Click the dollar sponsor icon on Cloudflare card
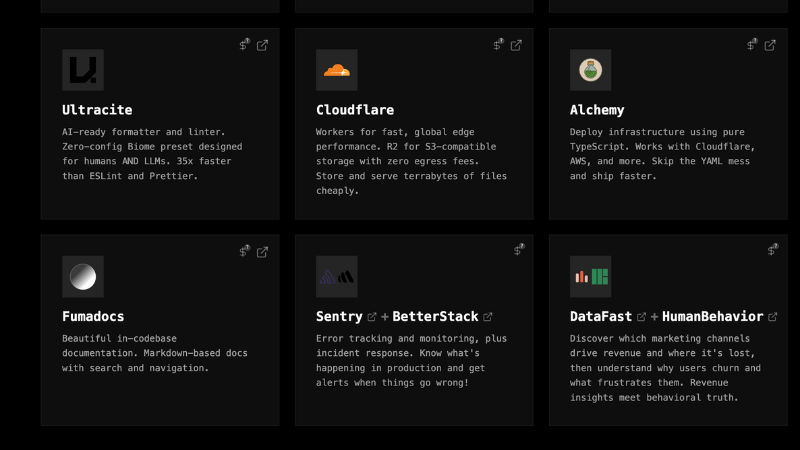Viewport: 800px width, 450px height. pyautogui.click(x=499, y=45)
